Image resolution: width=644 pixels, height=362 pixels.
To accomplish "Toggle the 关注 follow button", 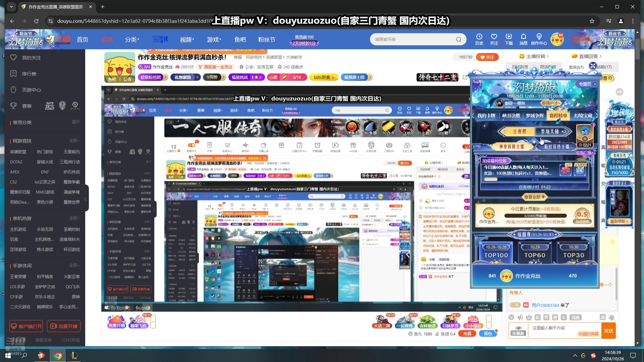I will [x=487, y=57].
